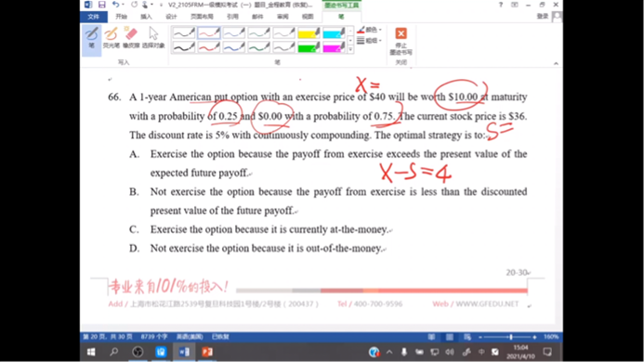Click the language 英语(美国) status button
The height and width of the screenshot is (362, 644).
[190, 337]
